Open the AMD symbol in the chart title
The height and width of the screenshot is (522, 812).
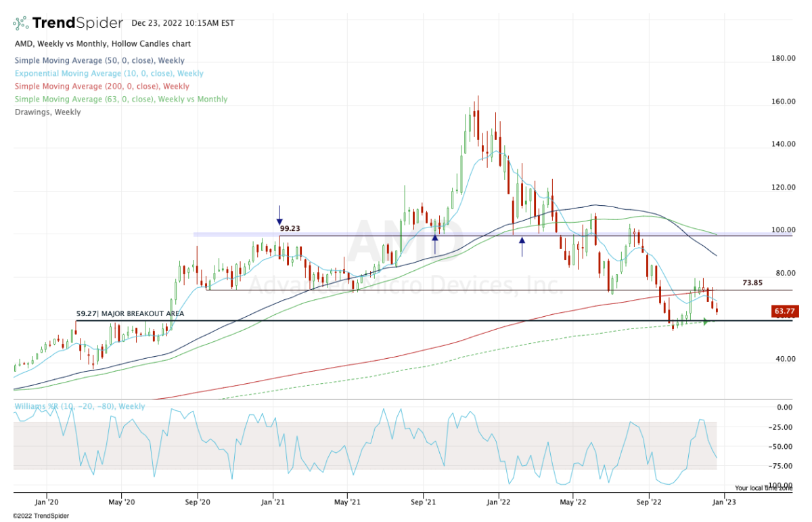[x=22, y=43]
